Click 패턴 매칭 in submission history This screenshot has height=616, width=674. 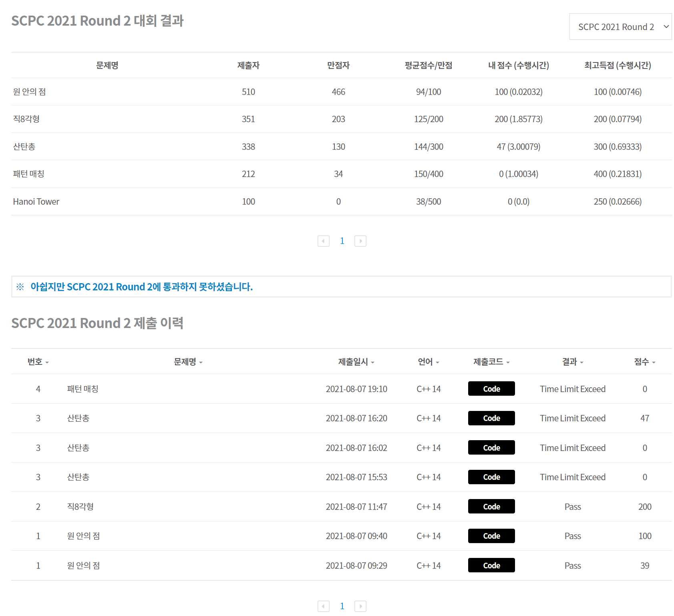pos(82,389)
